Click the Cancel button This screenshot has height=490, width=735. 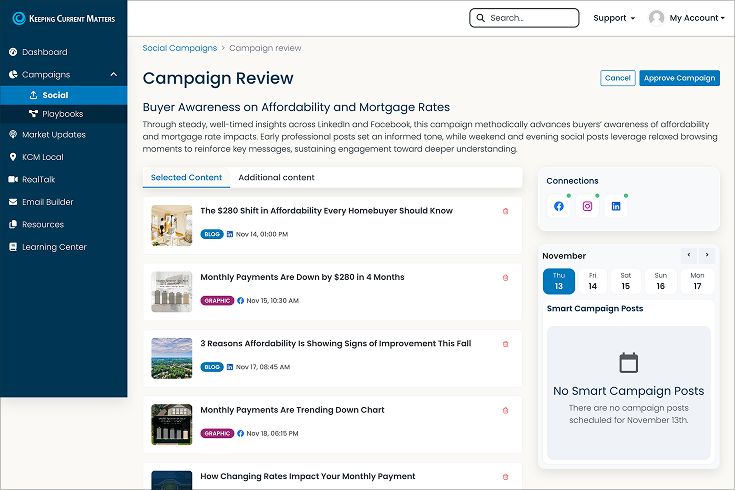click(x=617, y=78)
